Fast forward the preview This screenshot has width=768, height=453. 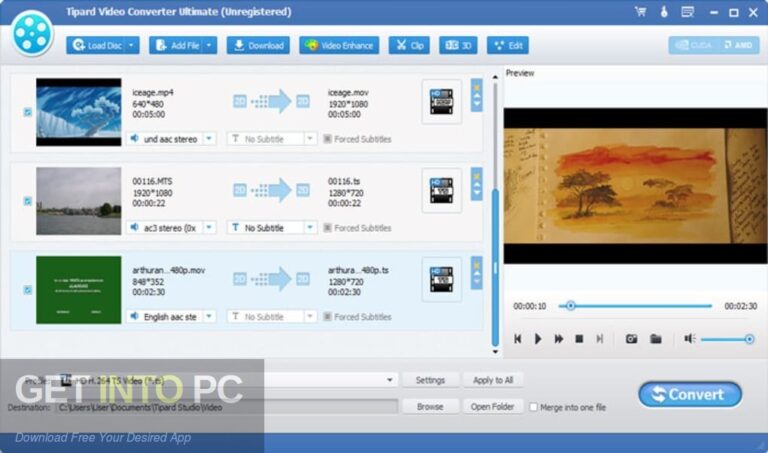(558, 339)
